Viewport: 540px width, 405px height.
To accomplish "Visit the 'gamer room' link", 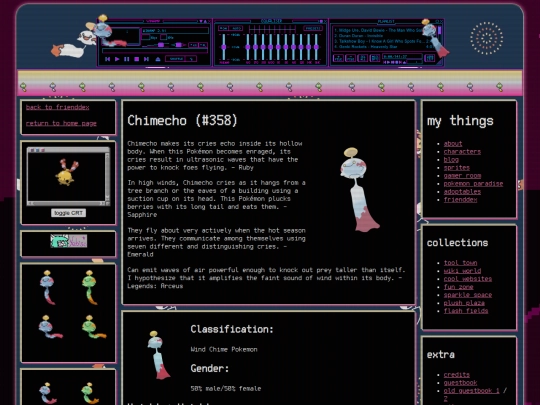I will pyautogui.click(x=462, y=176).
